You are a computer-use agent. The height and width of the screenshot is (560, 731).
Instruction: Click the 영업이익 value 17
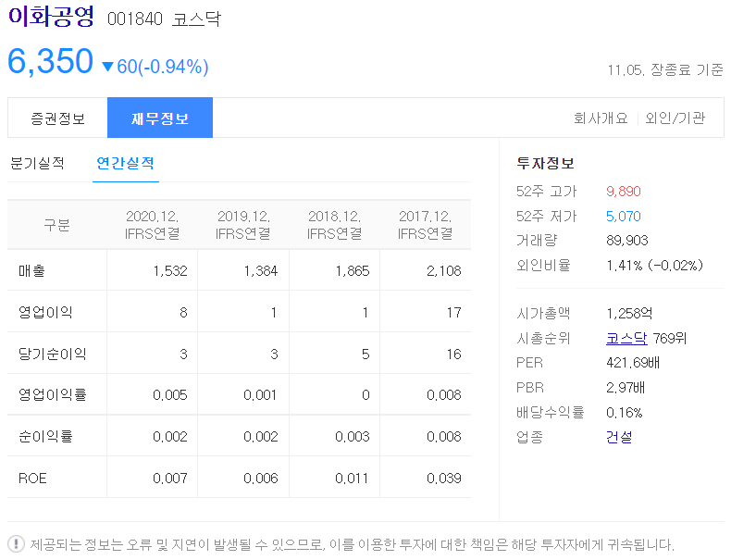point(453,313)
